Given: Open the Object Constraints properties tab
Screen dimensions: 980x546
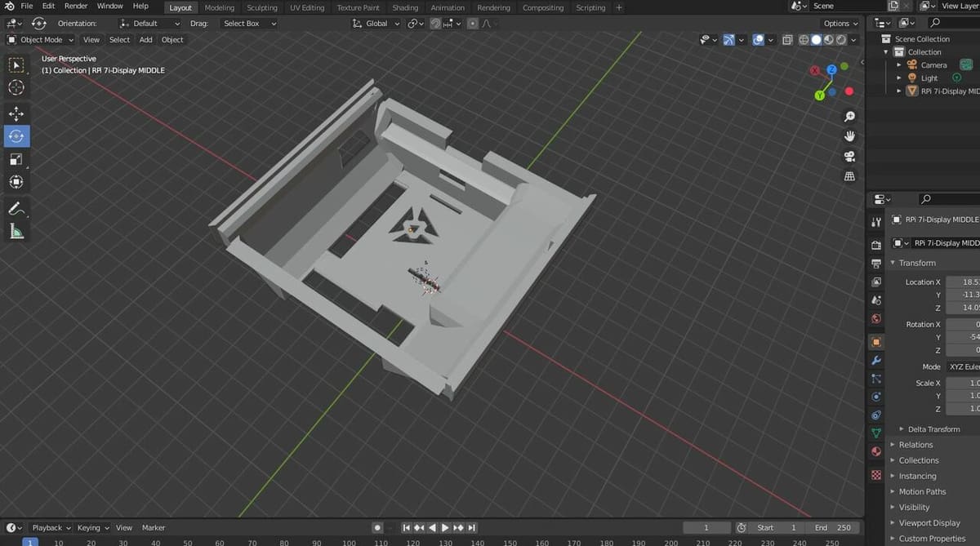Looking at the screenshot, I should pyautogui.click(x=876, y=415).
